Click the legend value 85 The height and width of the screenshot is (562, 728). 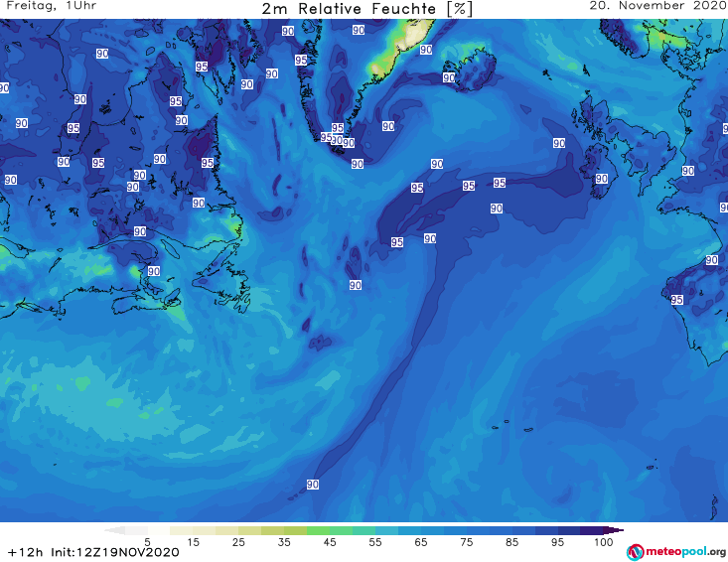click(512, 542)
